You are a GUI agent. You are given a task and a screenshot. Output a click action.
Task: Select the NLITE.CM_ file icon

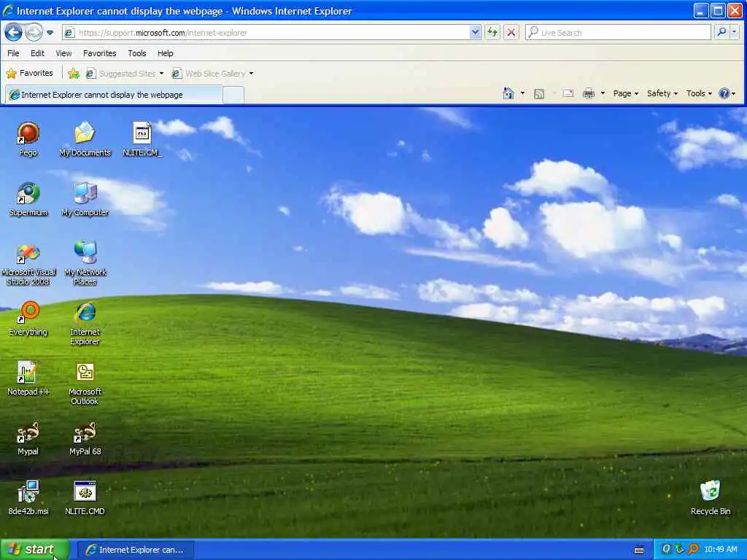coord(142,139)
